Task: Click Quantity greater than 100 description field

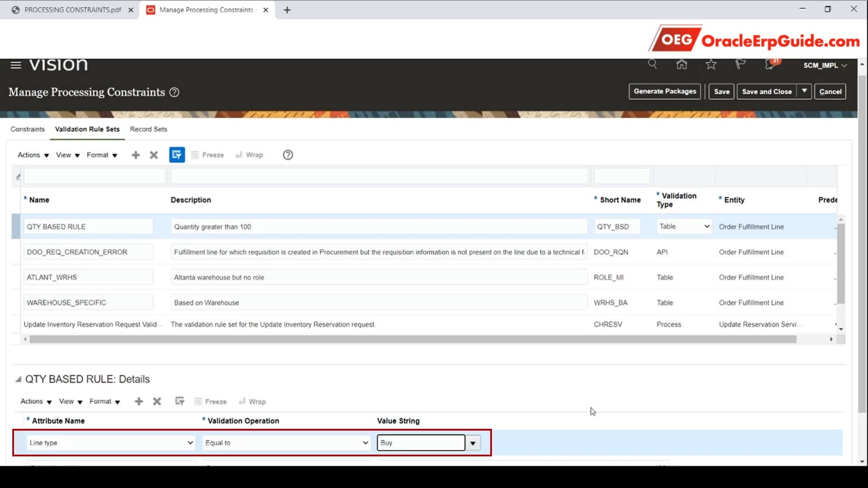Action: coord(379,227)
